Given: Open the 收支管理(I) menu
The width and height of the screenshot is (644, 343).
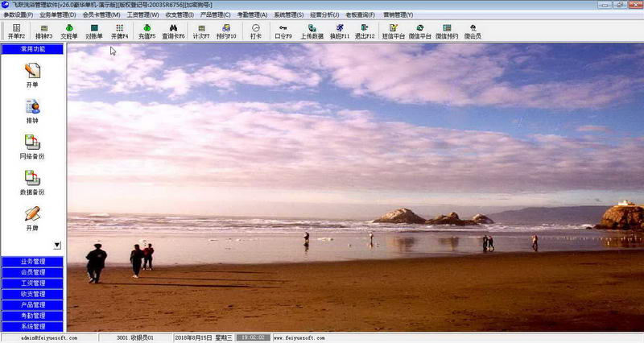Looking at the screenshot, I should click(180, 14).
